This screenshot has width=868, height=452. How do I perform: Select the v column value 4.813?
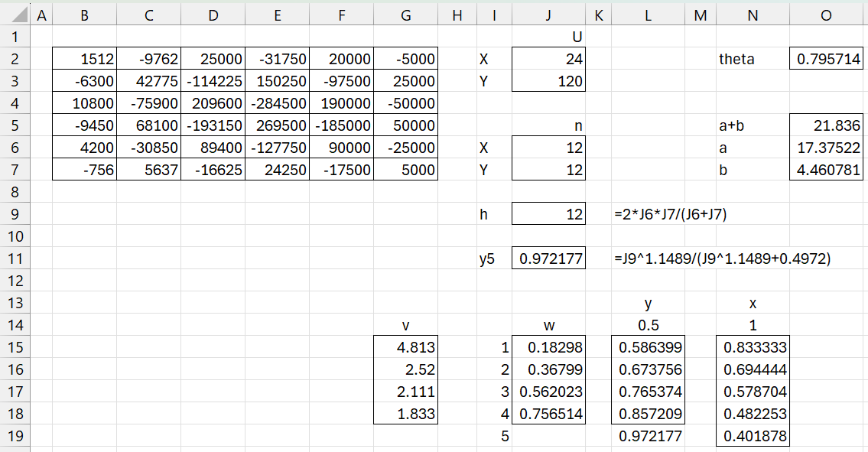coord(405,348)
